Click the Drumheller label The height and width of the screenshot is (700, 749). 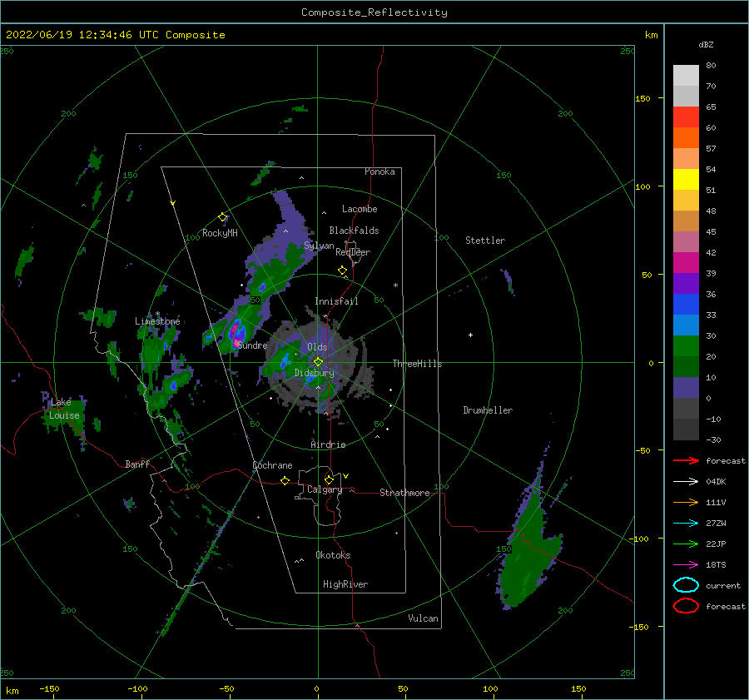488,410
